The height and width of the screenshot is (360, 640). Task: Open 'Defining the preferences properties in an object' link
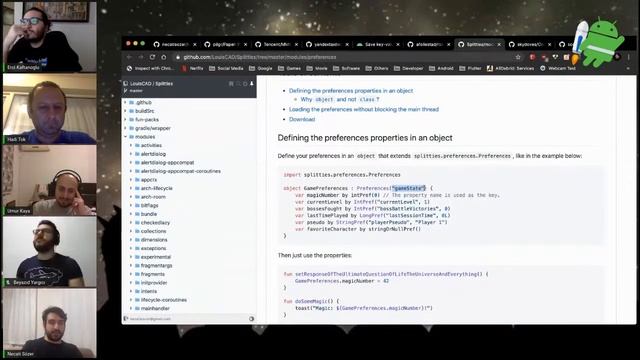coord(351,91)
